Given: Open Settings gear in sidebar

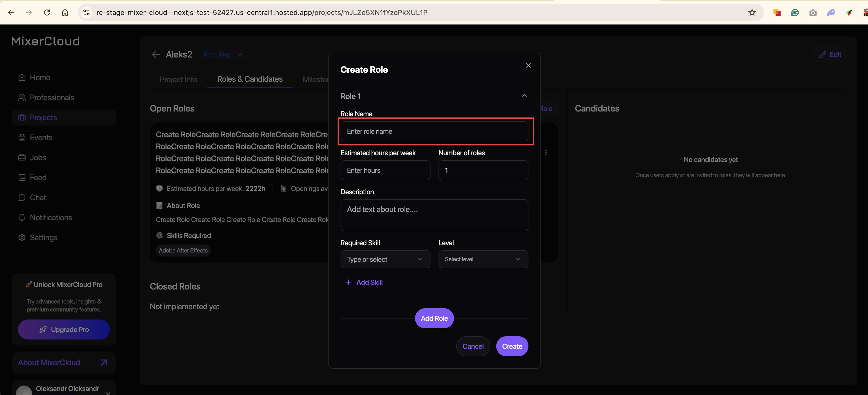Looking at the screenshot, I should tap(22, 237).
